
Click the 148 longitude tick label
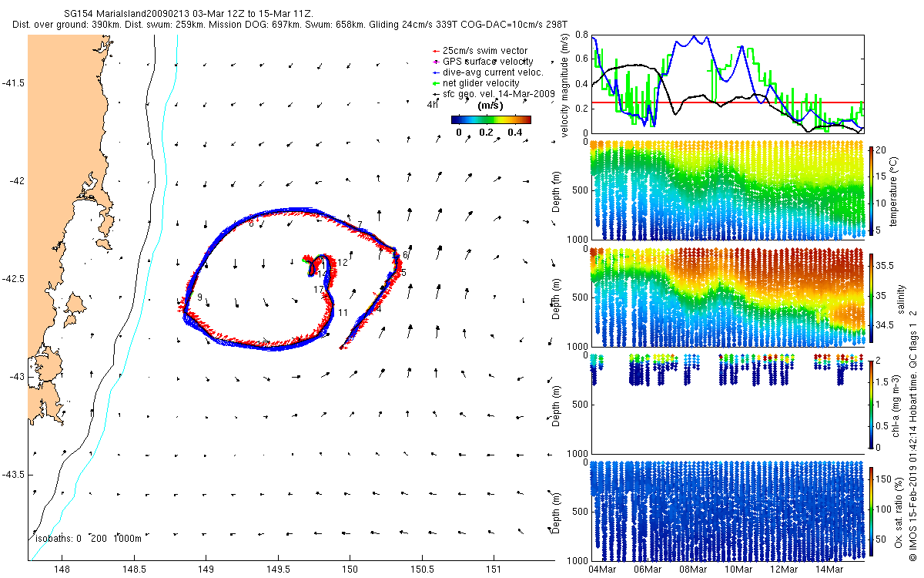click(x=62, y=569)
